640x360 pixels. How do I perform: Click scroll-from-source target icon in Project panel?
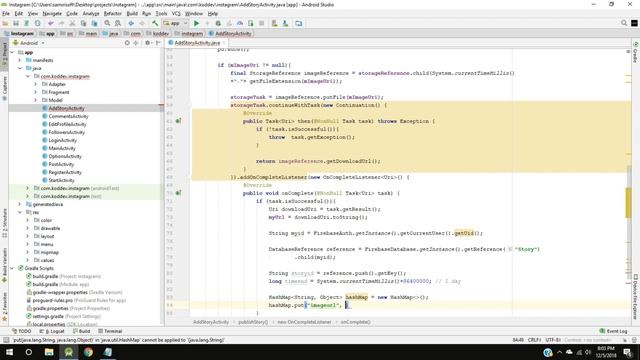coord(127,43)
